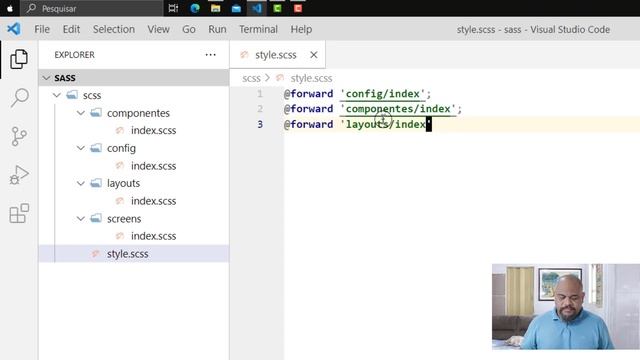Screen dimensions: 640x360
Task: Open index.scss under componentes folder
Action: tap(153, 130)
